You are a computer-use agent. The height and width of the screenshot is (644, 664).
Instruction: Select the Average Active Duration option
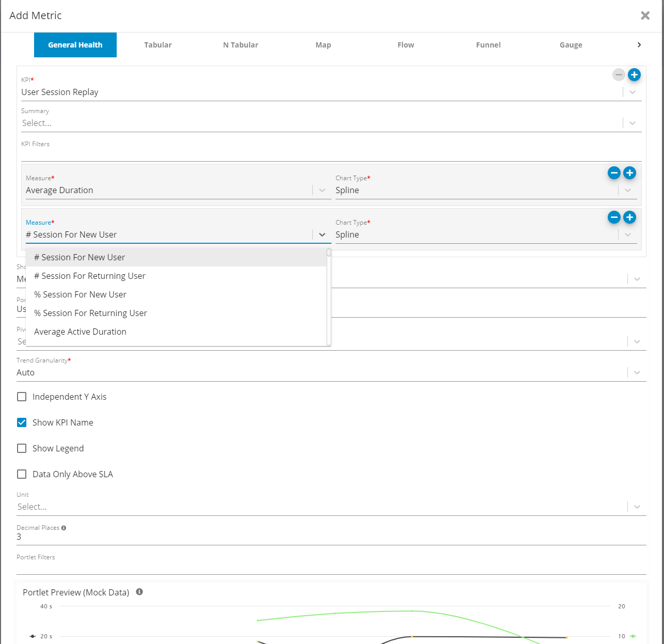click(80, 332)
